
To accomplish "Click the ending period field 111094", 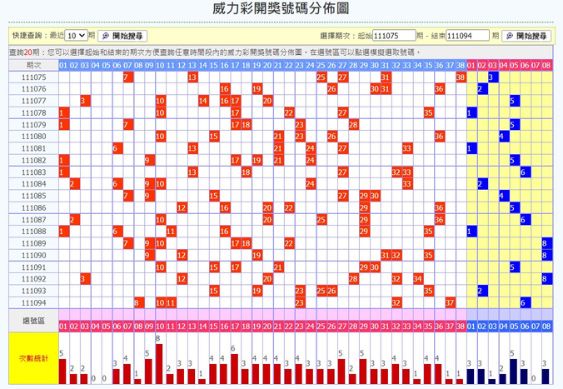I will click(467, 36).
